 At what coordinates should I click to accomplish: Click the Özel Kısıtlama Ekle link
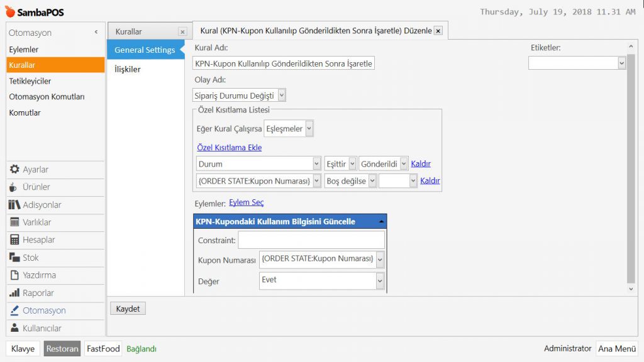pos(229,148)
